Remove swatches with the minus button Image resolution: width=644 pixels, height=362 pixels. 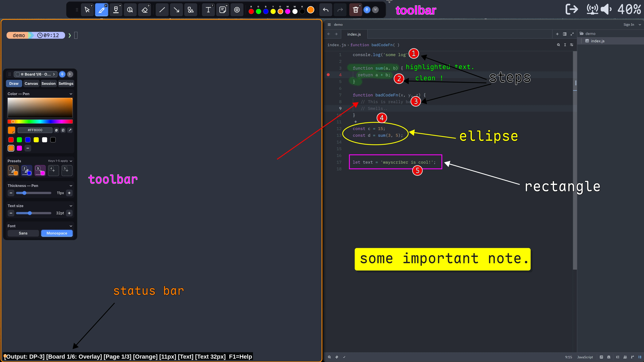coord(28,148)
